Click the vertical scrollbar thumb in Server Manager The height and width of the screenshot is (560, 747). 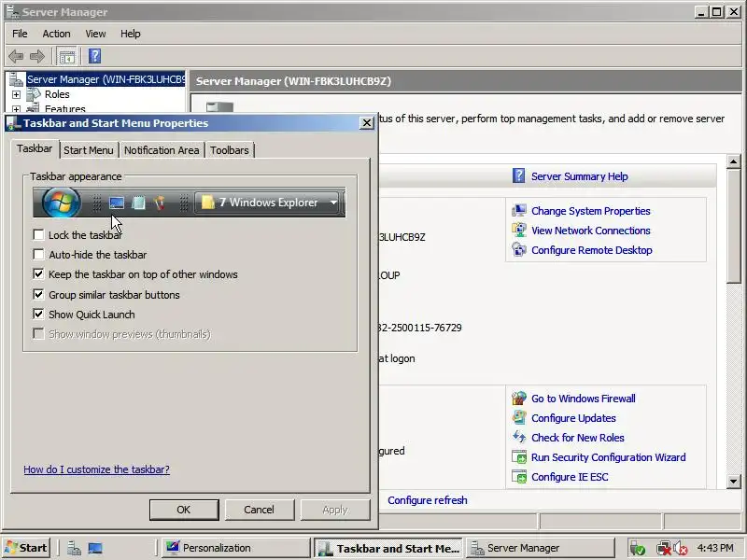pyautogui.click(x=734, y=226)
